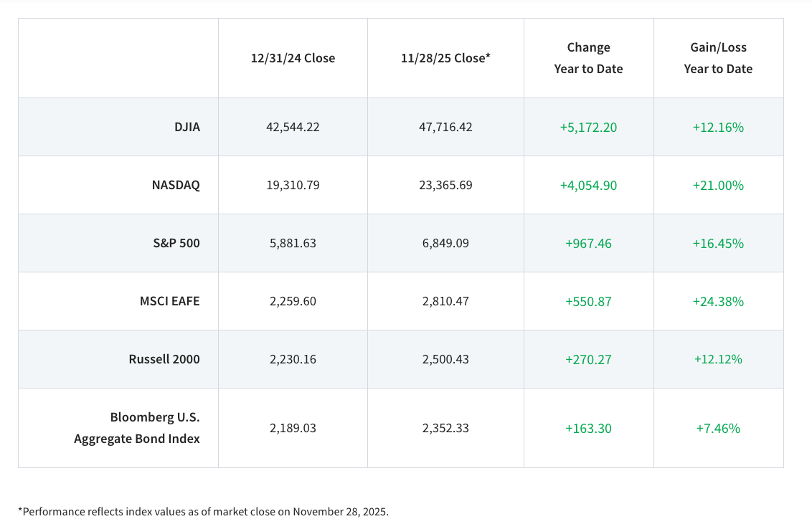This screenshot has width=812, height=524.
Task: Click the Russell 2000 change value +270.27
Action: (x=588, y=359)
